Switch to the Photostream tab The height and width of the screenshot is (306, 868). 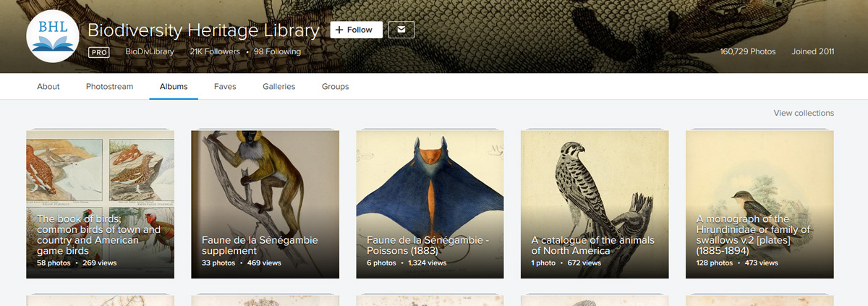tap(110, 87)
